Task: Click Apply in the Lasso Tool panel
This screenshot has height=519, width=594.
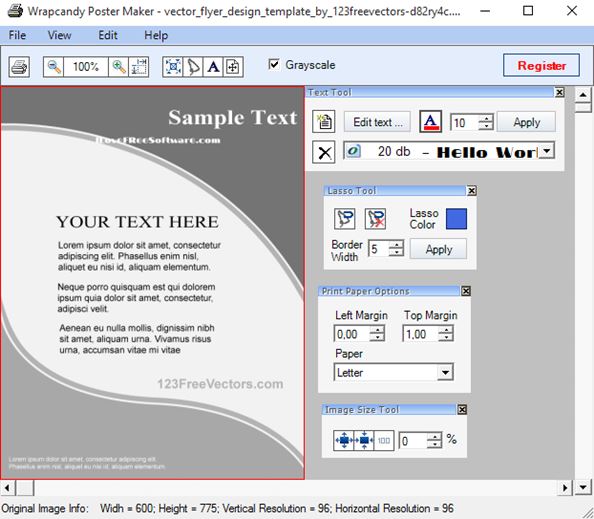Action: coord(438,249)
